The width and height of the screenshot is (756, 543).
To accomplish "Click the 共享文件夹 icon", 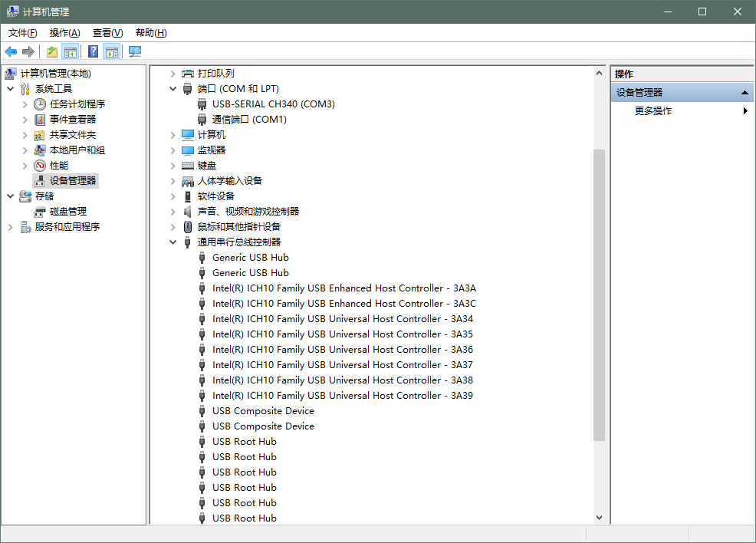I will pyautogui.click(x=40, y=135).
